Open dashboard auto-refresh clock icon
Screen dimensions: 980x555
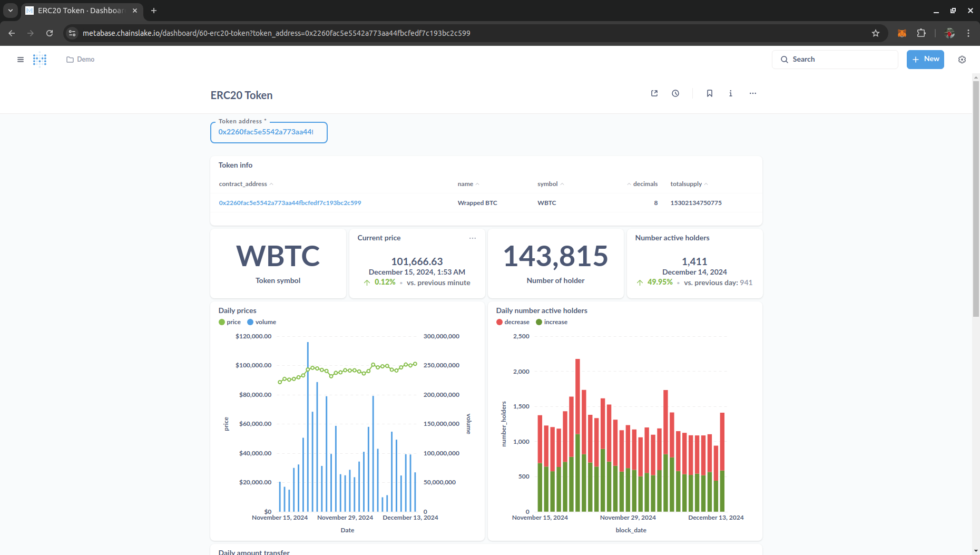tap(675, 93)
